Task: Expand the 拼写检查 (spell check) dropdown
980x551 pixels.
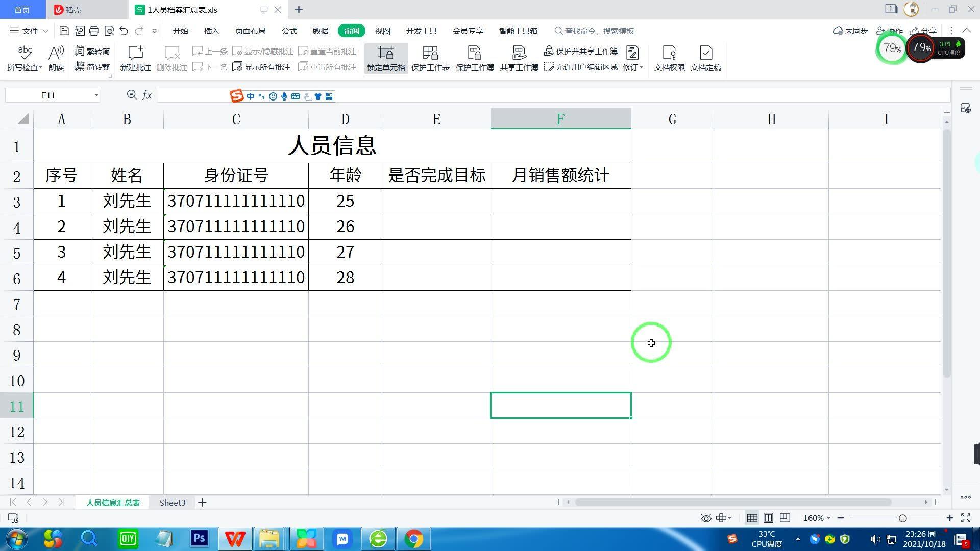Action: tap(40, 67)
